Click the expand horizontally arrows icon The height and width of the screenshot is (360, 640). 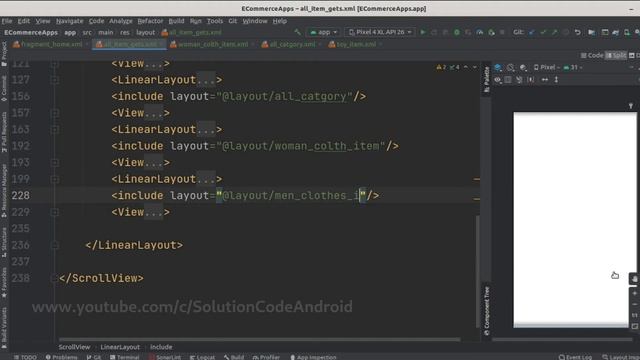pyautogui.click(x=544, y=80)
